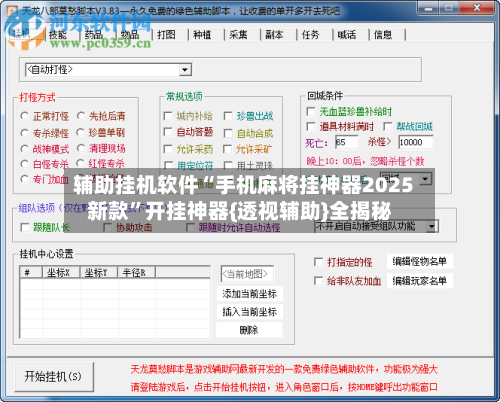Enable the 打指定的怪 checkbox
Viewport: 500px width, 402px height.
318,262
